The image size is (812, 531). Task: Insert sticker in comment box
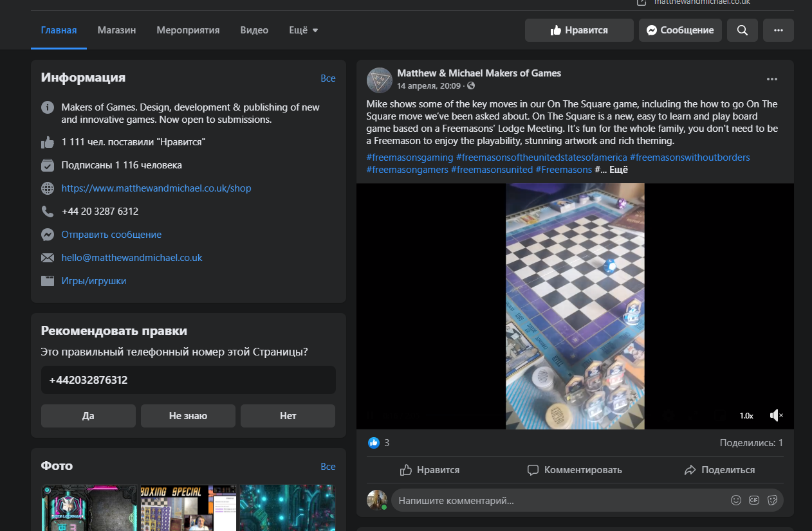coord(773,500)
